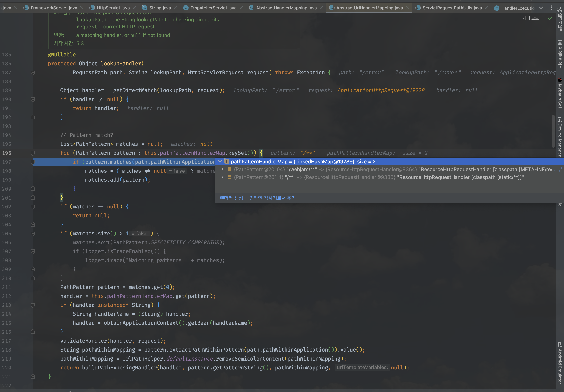The image size is (564, 392).
Task: Fold the instanceof String block at line 213
Action: pos(33,305)
